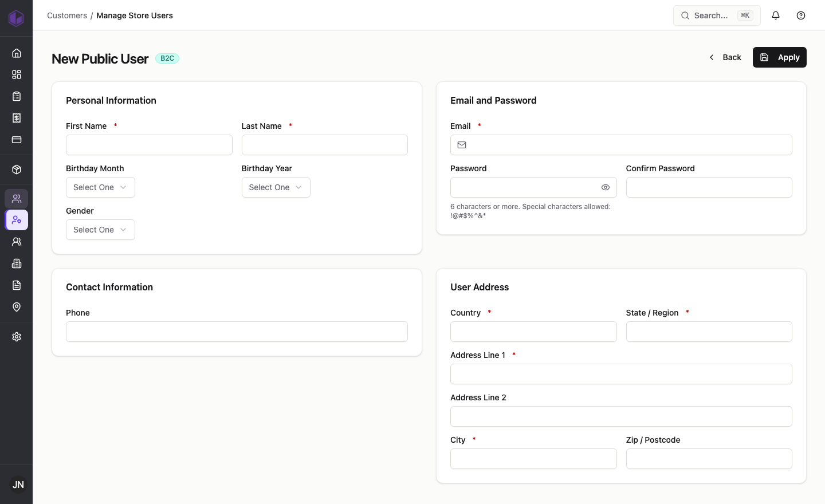Screen dimensions: 825x504
Task: Focus the Address Line 1 field
Action: click(x=621, y=374)
